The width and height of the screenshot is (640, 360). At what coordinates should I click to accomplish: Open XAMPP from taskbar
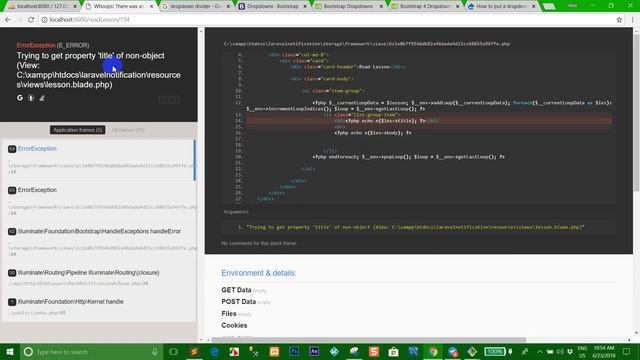tap(274, 351)
